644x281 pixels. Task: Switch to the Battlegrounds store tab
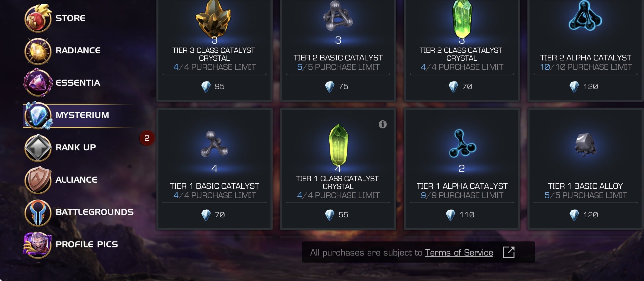94,212
